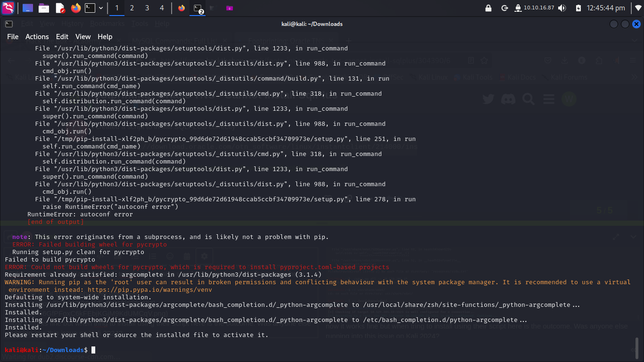Viewport: 644px width, 362px height.
Task: Open the terminal File menu
Action: coord(13,37)
